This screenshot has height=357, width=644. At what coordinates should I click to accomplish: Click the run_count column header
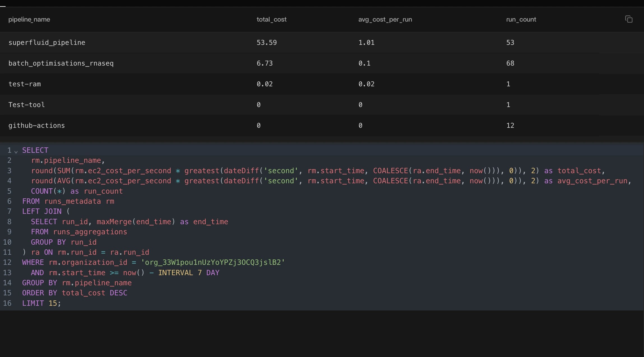(x=521, y=19)
